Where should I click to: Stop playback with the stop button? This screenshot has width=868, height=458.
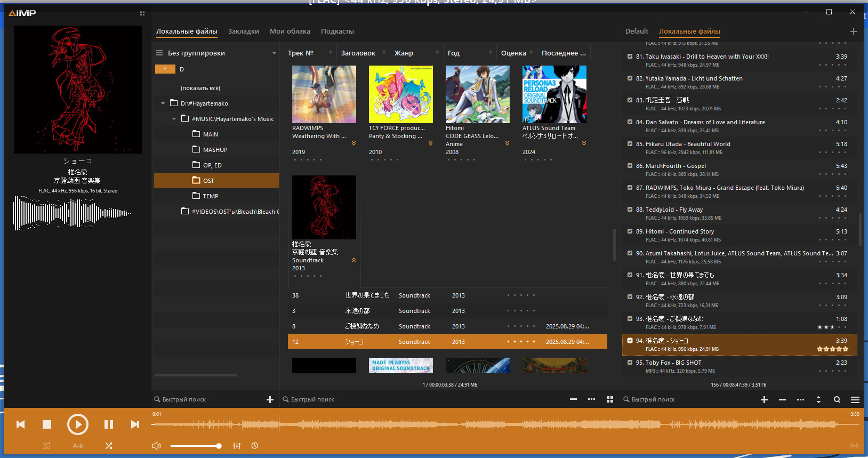(x=47, y=424)
